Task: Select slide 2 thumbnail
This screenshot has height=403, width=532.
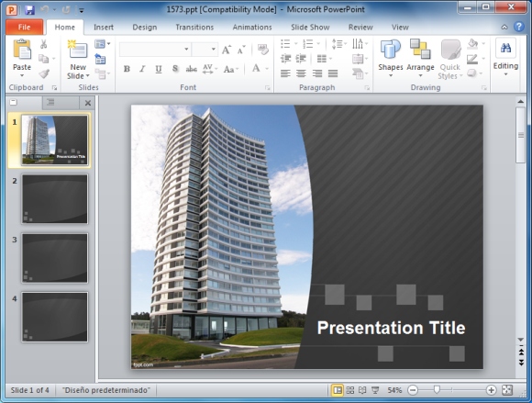Action: [55, 199]
